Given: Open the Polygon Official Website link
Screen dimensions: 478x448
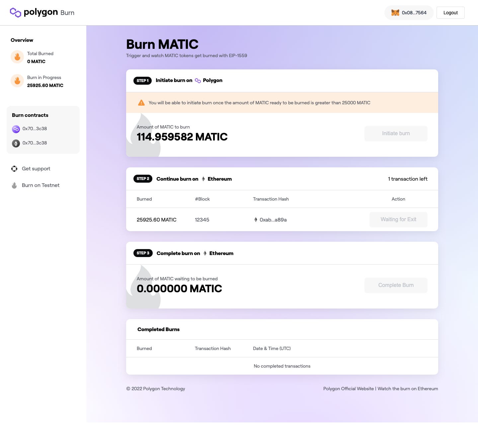Looking at the screenshot, I should tap(349, 389).
